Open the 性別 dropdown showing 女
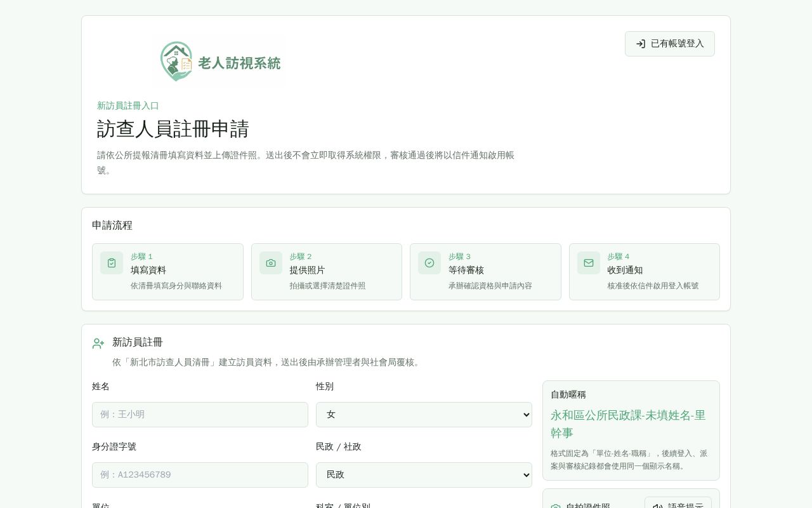812x508 pixels. (424, 415)
